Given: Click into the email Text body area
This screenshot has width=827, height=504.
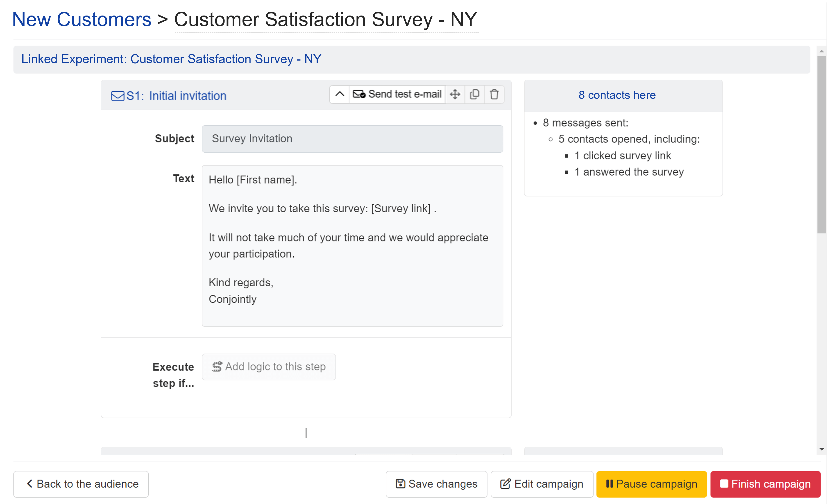Looking at the screenshot, I should [352, 245].
